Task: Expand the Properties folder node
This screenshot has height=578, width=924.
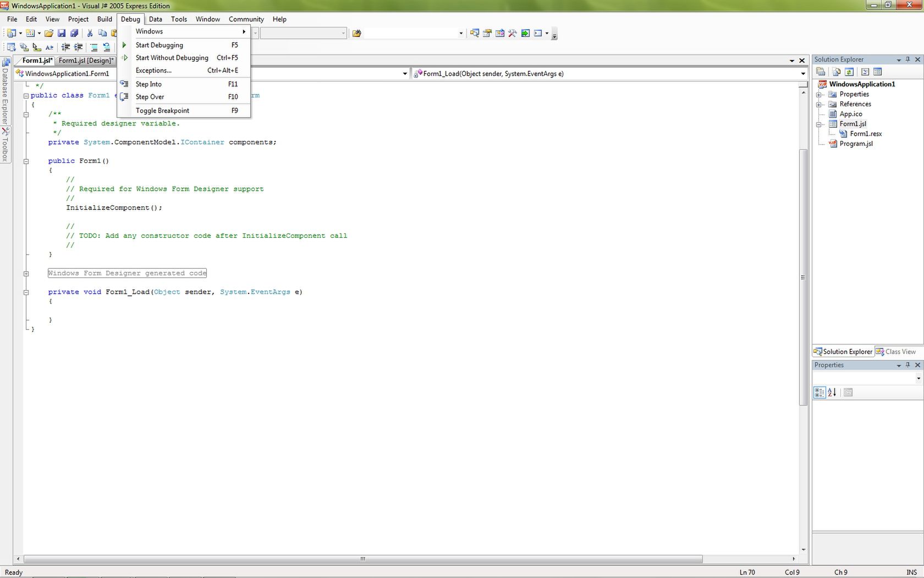Action: click(819, 95)
